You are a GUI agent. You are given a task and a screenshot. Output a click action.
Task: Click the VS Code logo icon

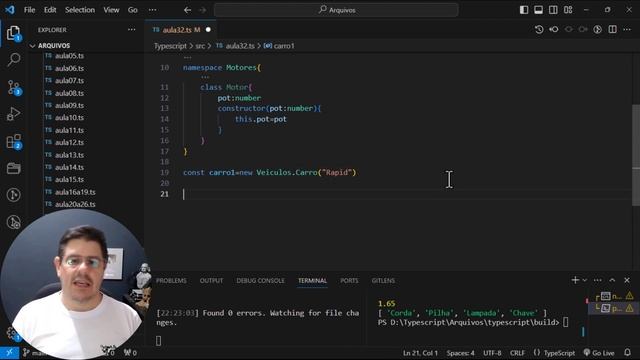point(9,10)
